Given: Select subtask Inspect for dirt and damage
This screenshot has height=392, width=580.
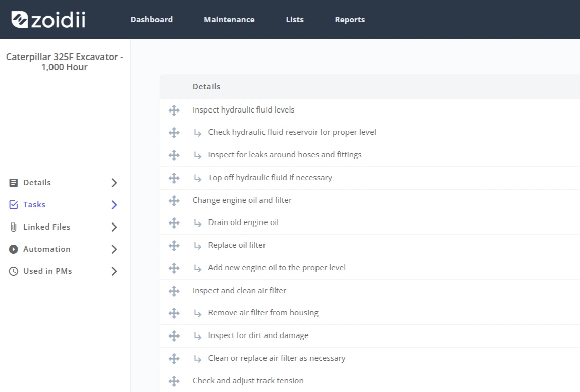Looking at the screenshot, I should pyautogui.click(x=258, y=335).
